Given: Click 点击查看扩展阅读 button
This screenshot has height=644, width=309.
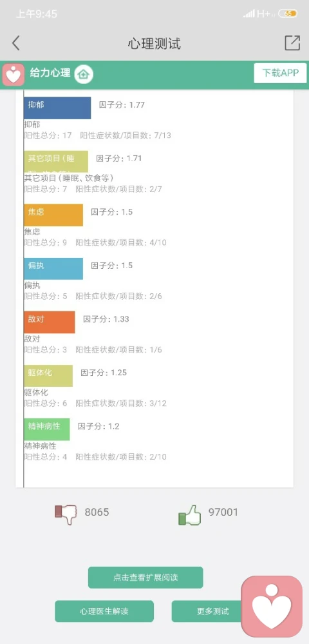Looking at the screenshot, I should (145, 577).
